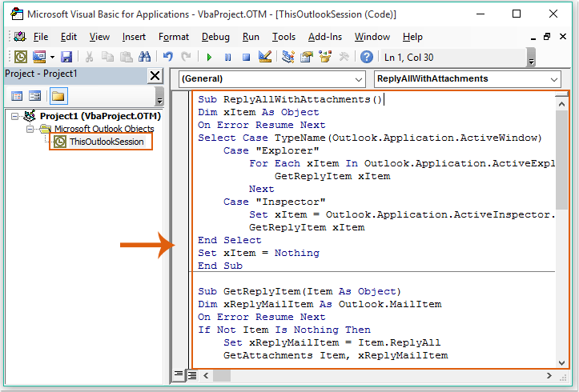Image resolution: width=579 pixels, height=392 pixels.
Task: Open the File menu
Action: pyautogui.click(x=41, y=37)
